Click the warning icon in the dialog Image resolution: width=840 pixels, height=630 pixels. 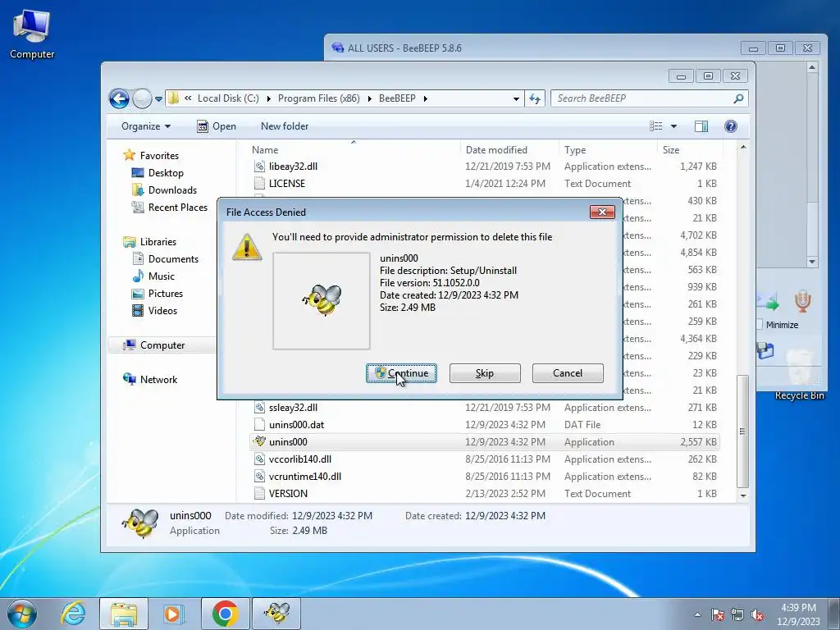click(x=247, y=247)
